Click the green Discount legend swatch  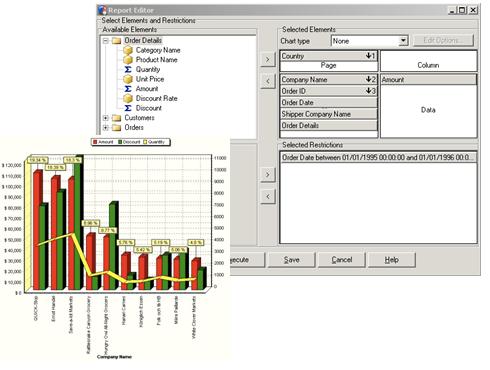pyautogui.click(x=120, y=142)
